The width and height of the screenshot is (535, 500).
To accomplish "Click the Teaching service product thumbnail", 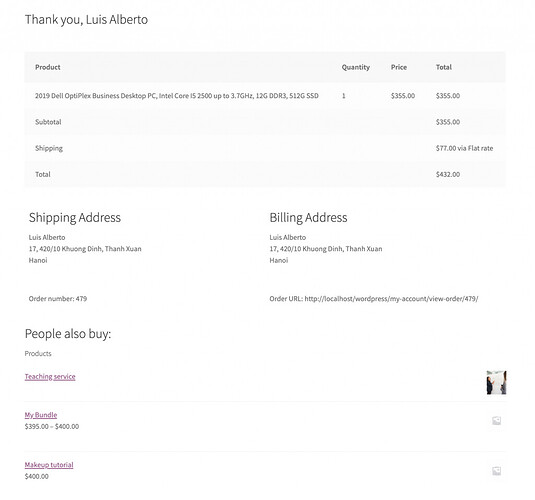I will pos(496,382).
